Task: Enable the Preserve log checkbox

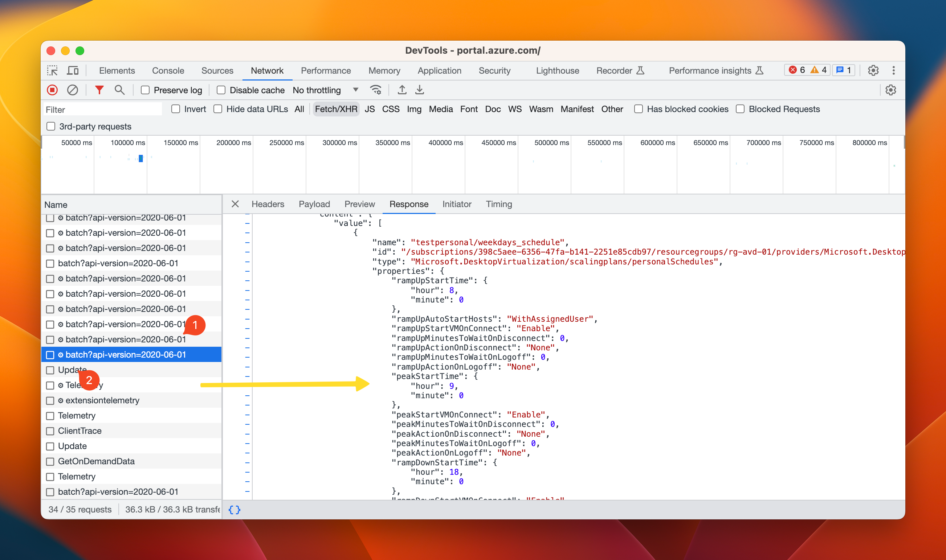Action: click(x=146, y=90)
